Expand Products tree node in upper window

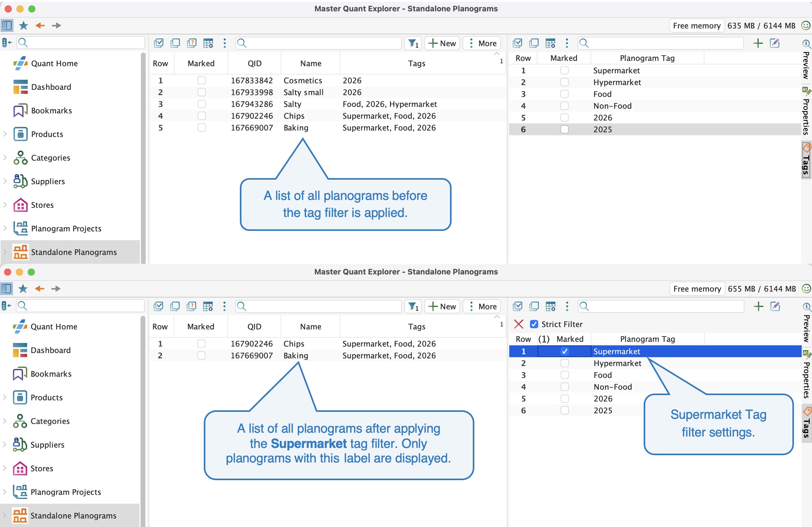tap(5, 134)
